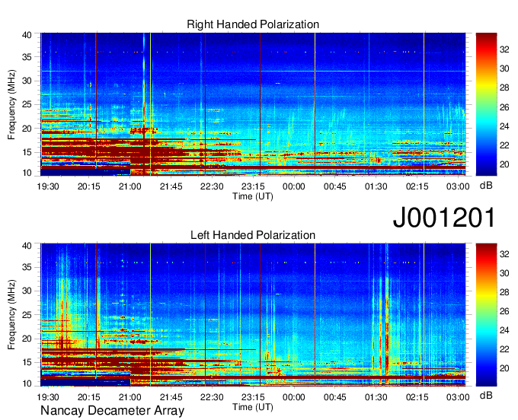Click the 20:15 tick of Left Handed plot

click(89, 397)
